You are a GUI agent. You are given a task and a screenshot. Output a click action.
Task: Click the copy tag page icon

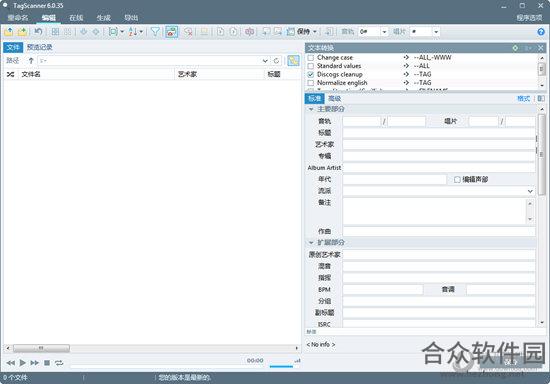(x=220, y=32)
